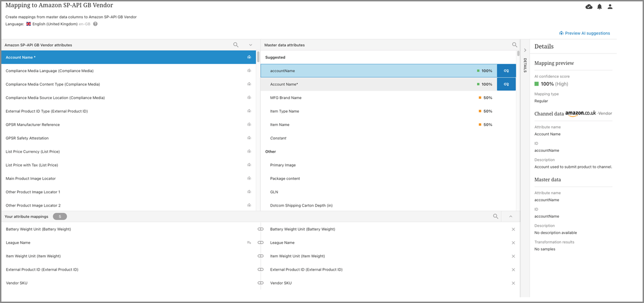
Task: Click link-mapping button for Account Name* suggestion
Action: (x=506, y=84)
